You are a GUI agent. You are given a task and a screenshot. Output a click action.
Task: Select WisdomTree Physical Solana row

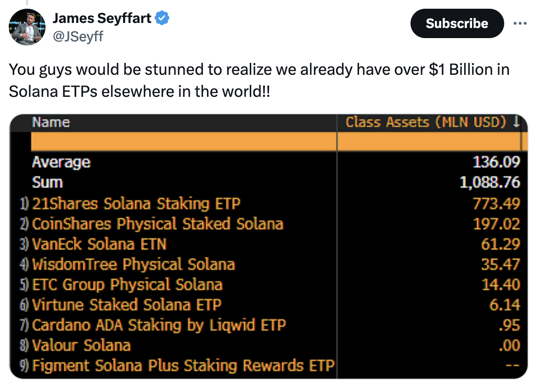click(133, 264)
